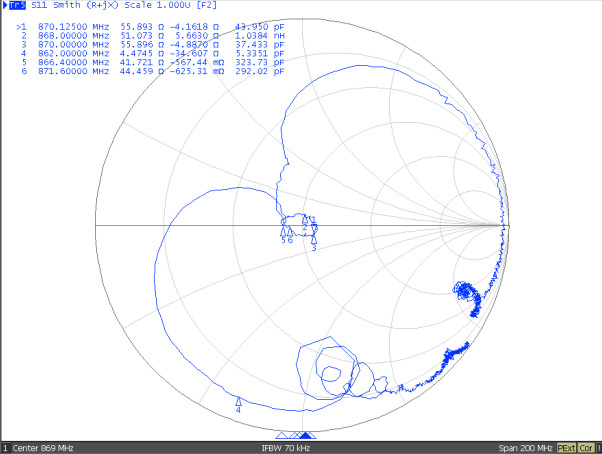Click marker 4 triangle on the trace

click(238, 400)
